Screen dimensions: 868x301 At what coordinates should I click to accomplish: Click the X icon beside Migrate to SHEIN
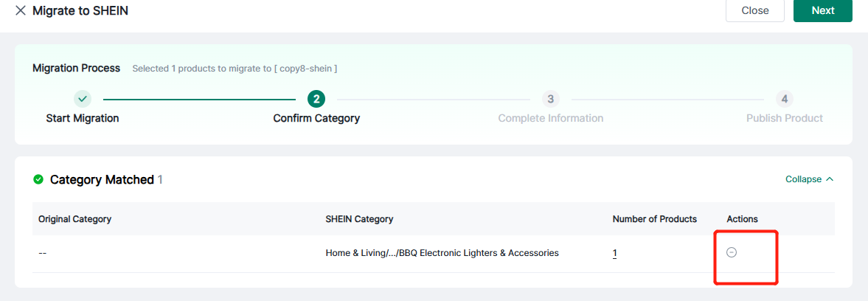pos(20,10)
